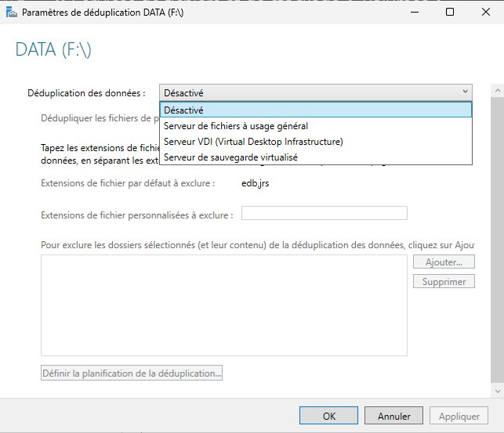Click the scrollbar down arrow
The height and width of the screenshot is (433, 504).
(x=496, y=389)
